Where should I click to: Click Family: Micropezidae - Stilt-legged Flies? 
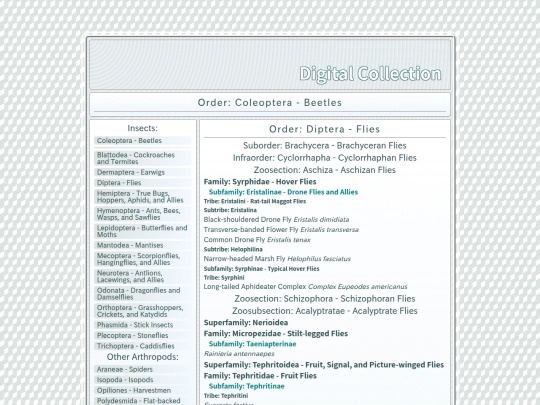276,334
